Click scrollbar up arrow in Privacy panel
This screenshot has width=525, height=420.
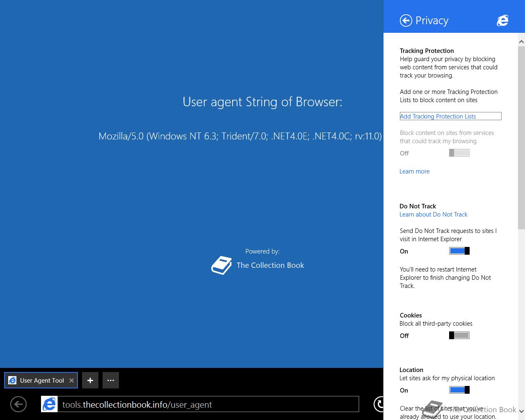[521, 42]
